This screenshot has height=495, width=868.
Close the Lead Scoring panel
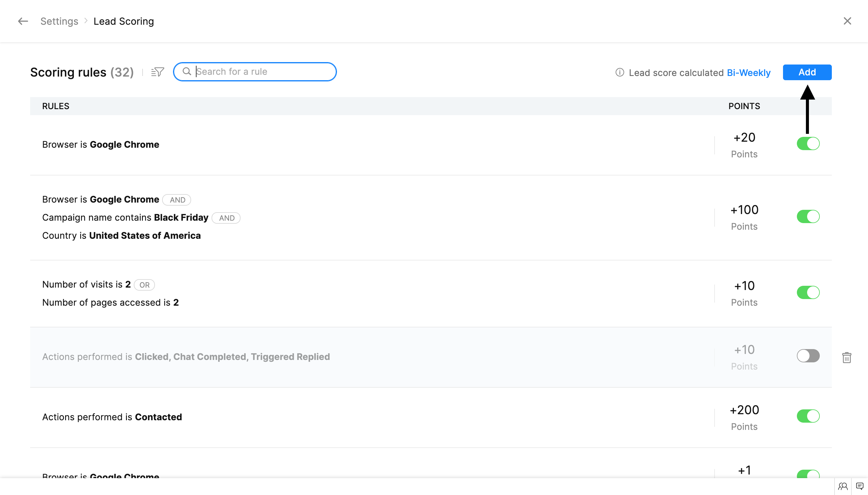847,21
